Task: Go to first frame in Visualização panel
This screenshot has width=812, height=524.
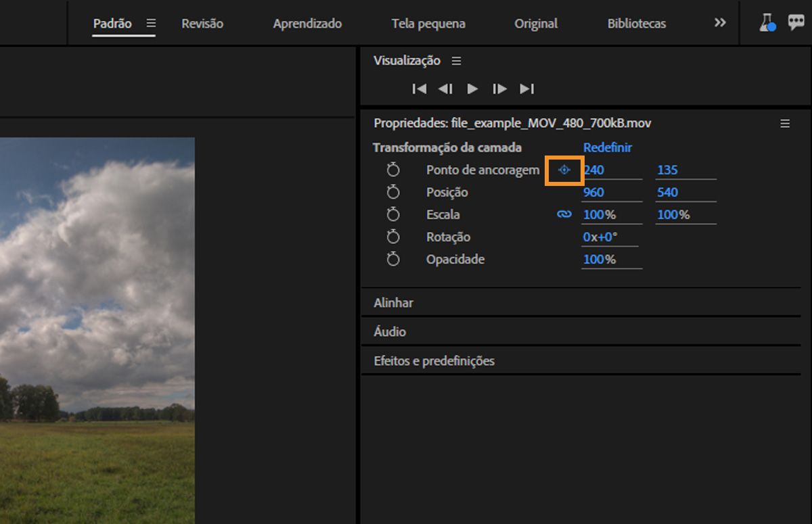Action: (420, 89)
